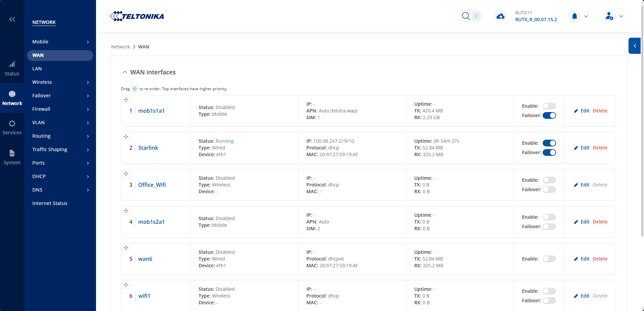Image resolution: width=644 pixels, height=311 pixels.
Task: Collapse the sidebar with double-chevron icon
Action: pyautogui.click(x=12, y=19)
